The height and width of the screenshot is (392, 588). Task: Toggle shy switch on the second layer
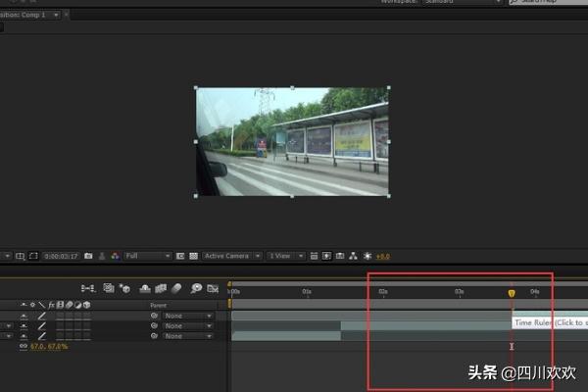click(24, 326)
